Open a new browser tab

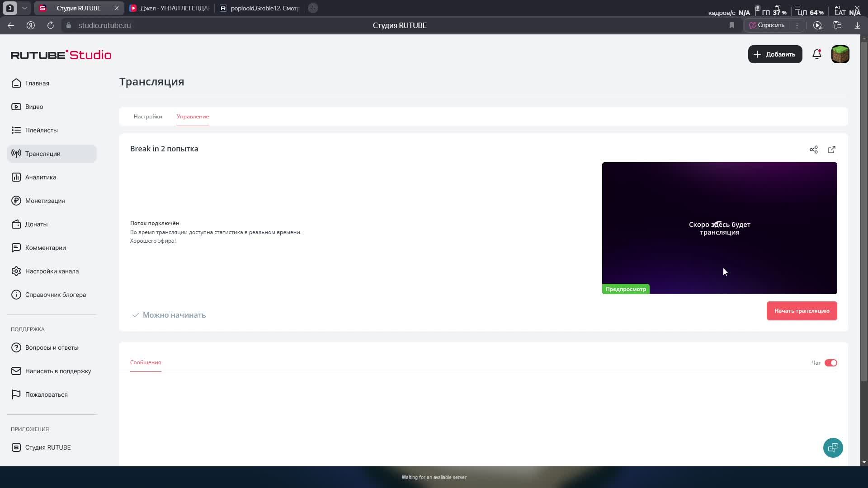pos(313,8)
